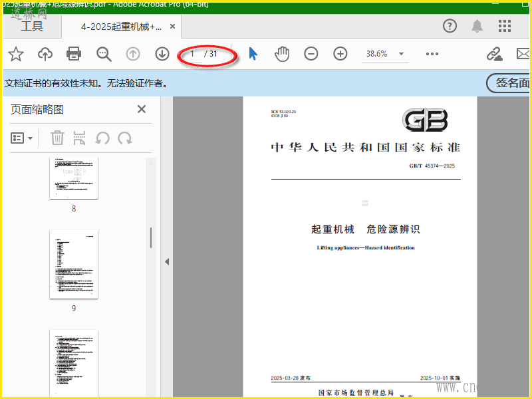Show more tools with the ellipsis icon
This screenshot has width=532, height=399.
pyautogui.click(x=432, y=54)
